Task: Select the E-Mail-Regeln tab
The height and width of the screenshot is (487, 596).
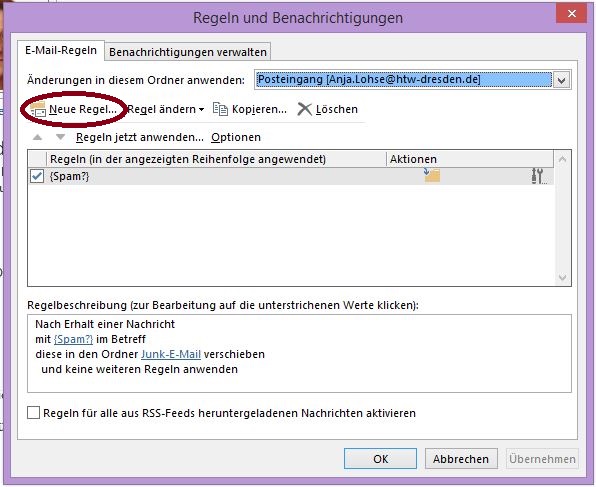Action: 61,51
